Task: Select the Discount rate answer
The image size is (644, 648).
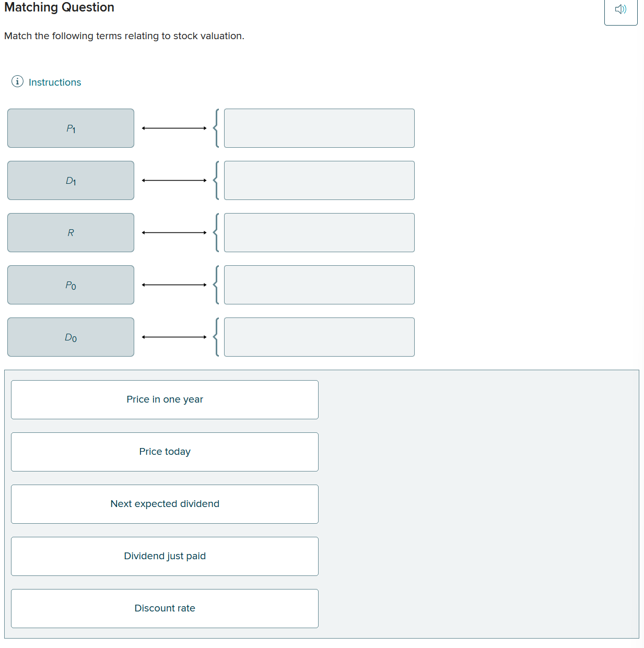Action: pos(165,608)
